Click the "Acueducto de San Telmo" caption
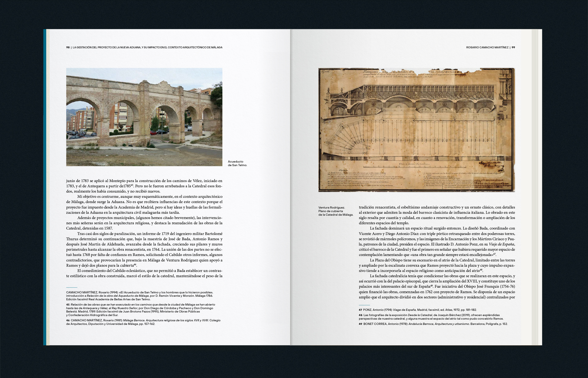 (x=237, y=163)
